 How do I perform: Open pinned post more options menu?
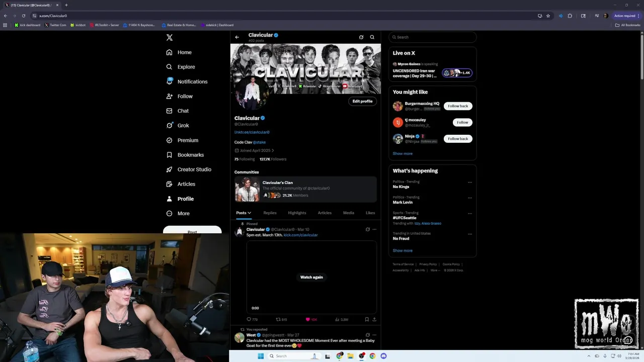point(374,229)
